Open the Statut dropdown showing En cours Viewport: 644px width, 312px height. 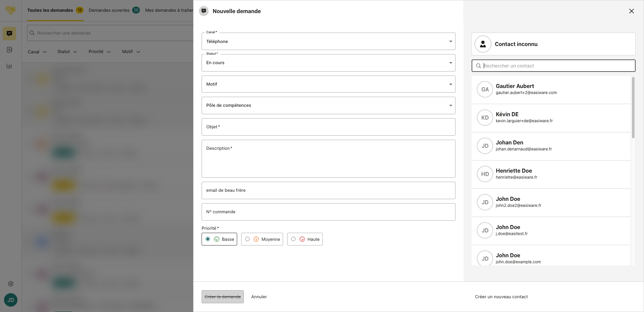(328, 63)
